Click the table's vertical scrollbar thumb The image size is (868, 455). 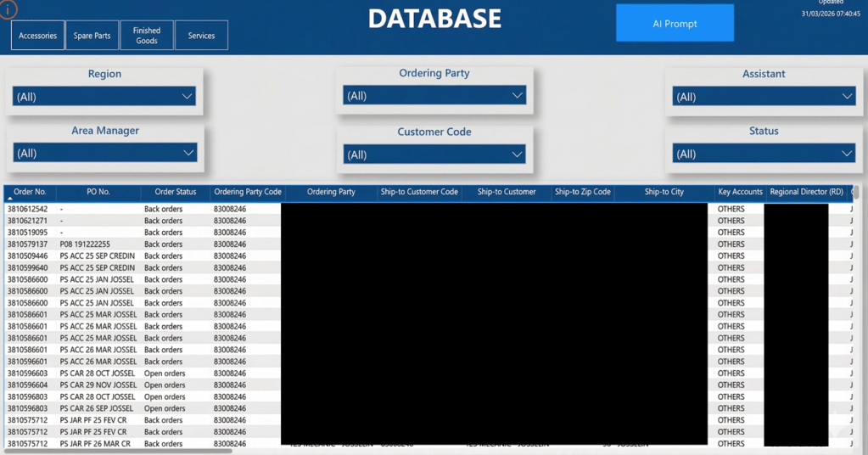856,193
